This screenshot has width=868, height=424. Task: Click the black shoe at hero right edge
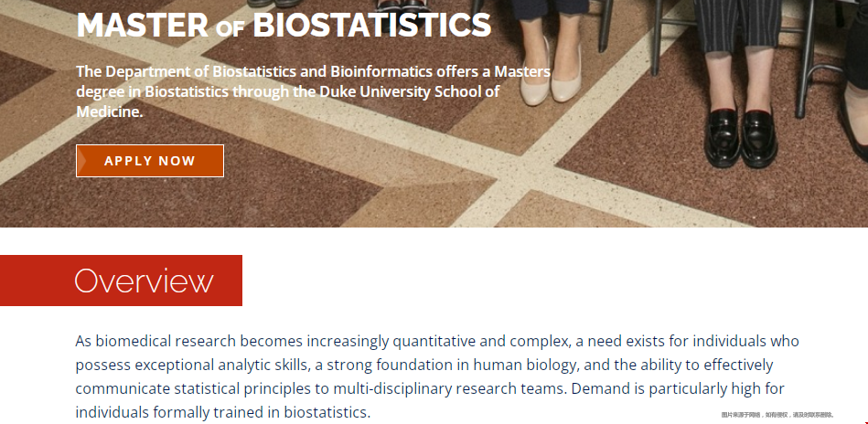pyautogui.click(x=853, y=127)
